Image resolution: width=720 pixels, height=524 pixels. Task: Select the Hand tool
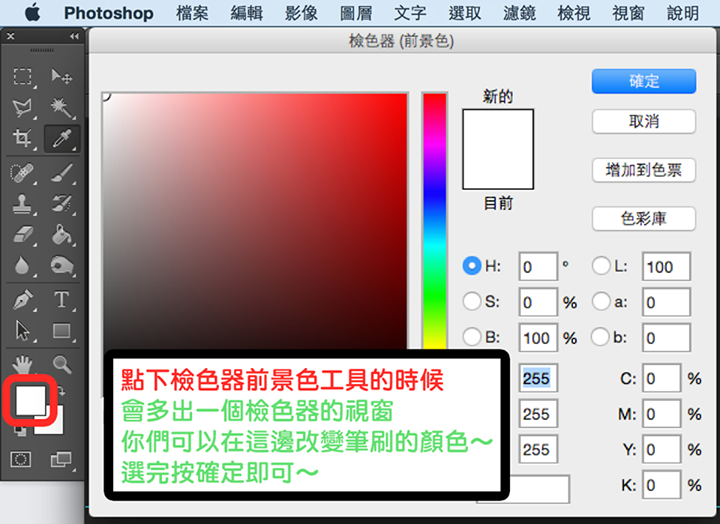[22, 365]
